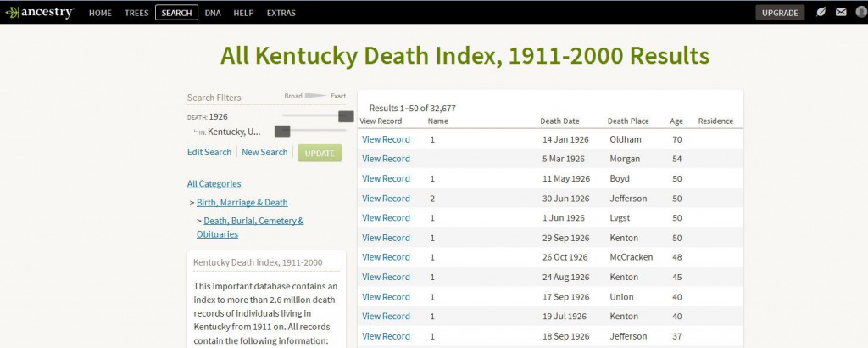Viewport: 868px width, 348px height.
Task: Click the '14 Jan 1926' death date cell
Action: point(565,139)
